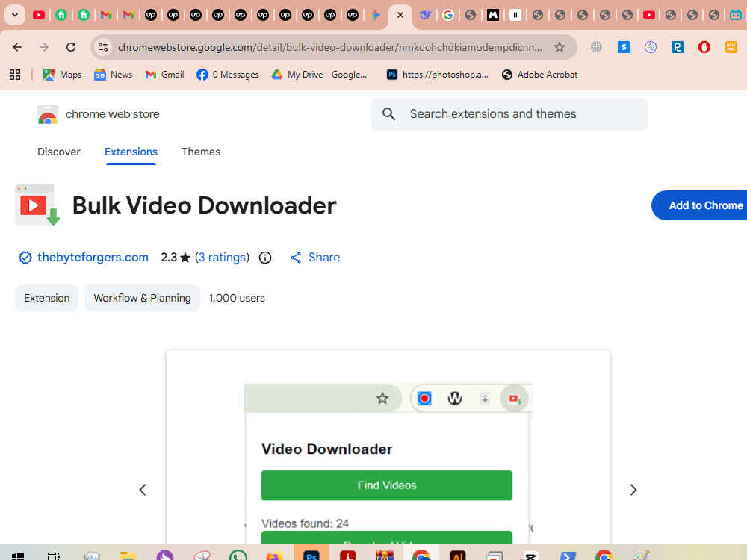747x560 pixels.
Task: Go forward to the next page
Action: (x=44, y=47)
